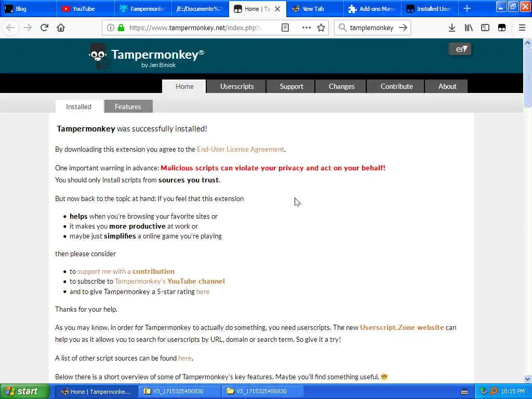Reload the current Tampermonkey page

(44, 28)
